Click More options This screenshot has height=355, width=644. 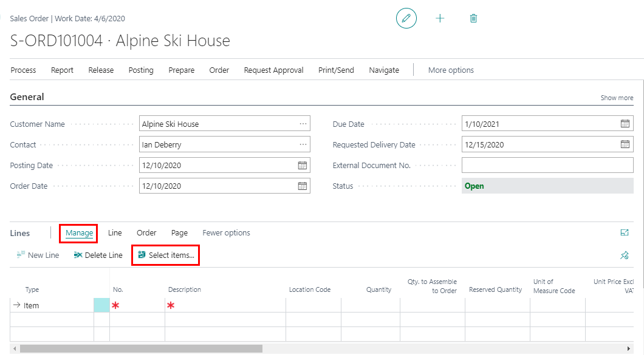pos(451,70)
